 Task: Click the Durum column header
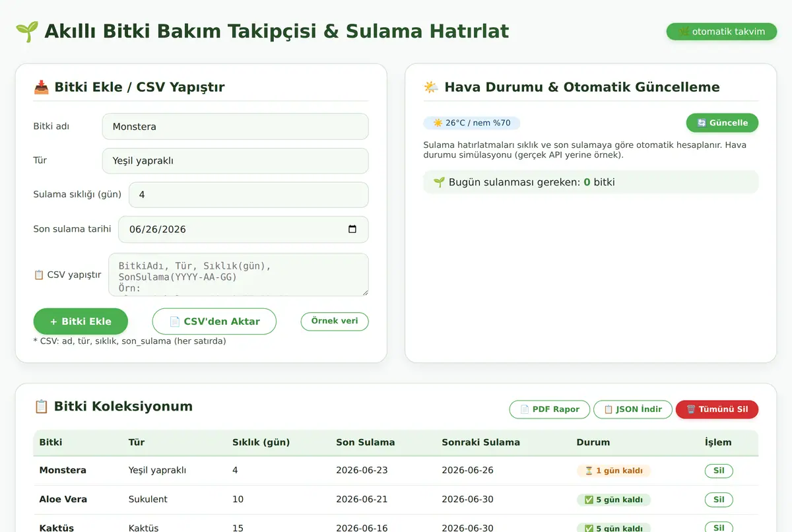coord(593,442)
